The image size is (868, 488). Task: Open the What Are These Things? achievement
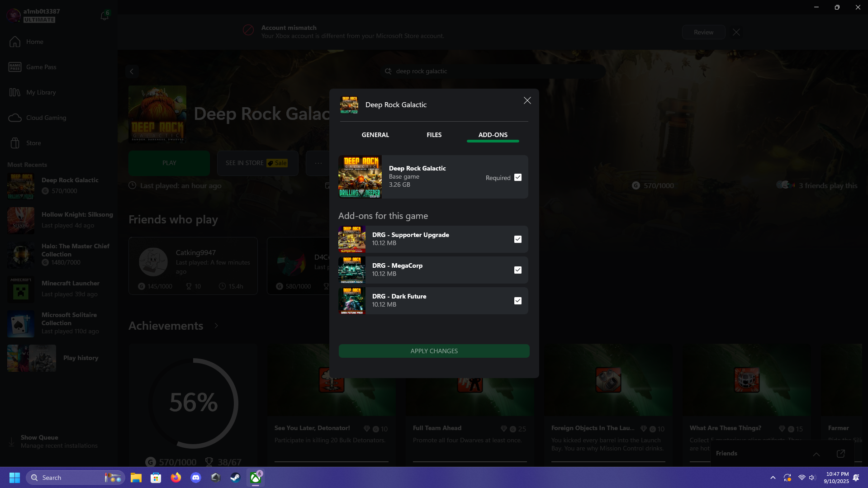(747, 405)
